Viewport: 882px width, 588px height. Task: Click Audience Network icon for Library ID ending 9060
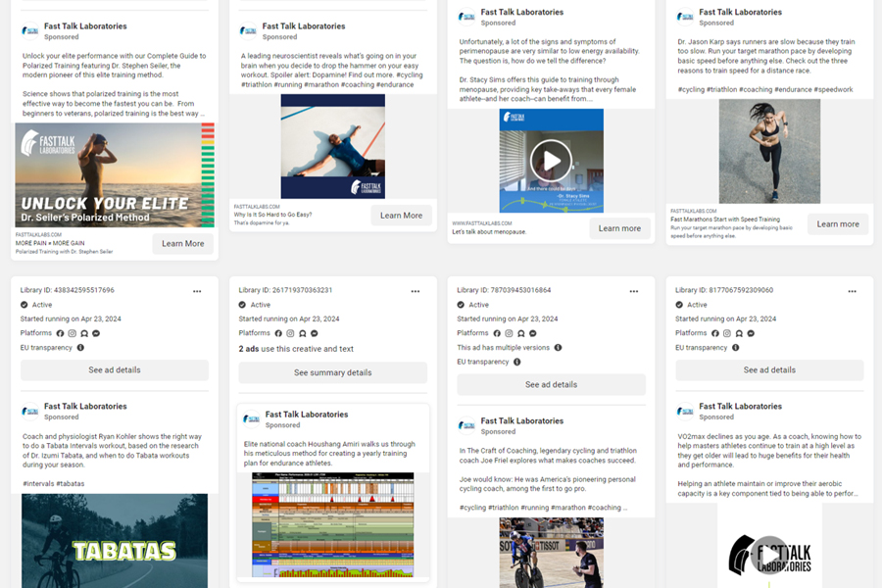tap(739, 333)
